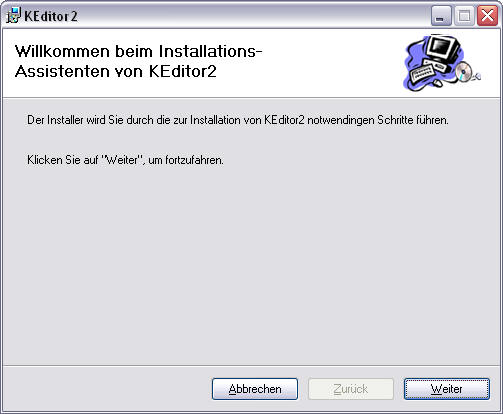Continue setup with the Weiter button

(447, 389)
